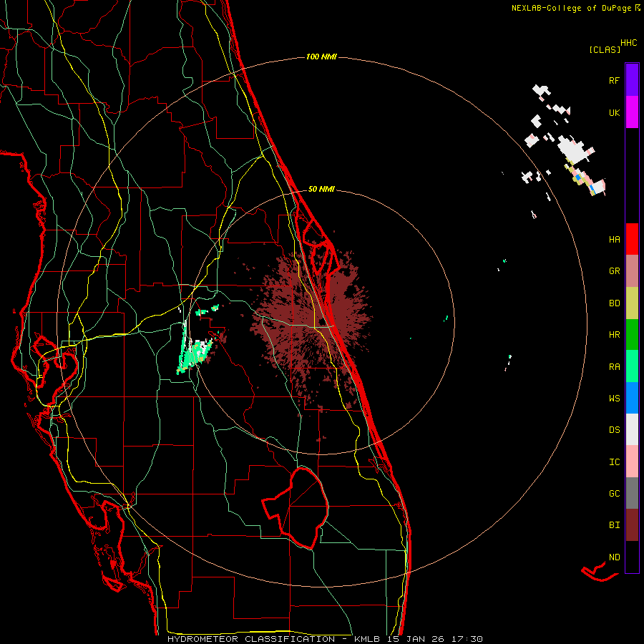The width and height of the screenshot is (644, 644).
Task: Click the "100 NMI" range ring label
Action: pyautogui.click(x=321, y=57)
